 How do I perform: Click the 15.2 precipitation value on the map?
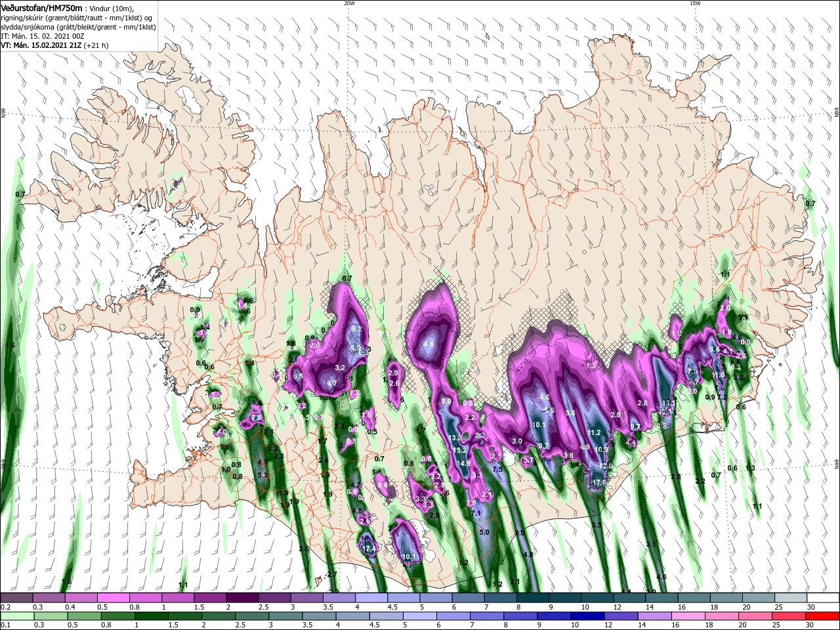tap(459, 450)
